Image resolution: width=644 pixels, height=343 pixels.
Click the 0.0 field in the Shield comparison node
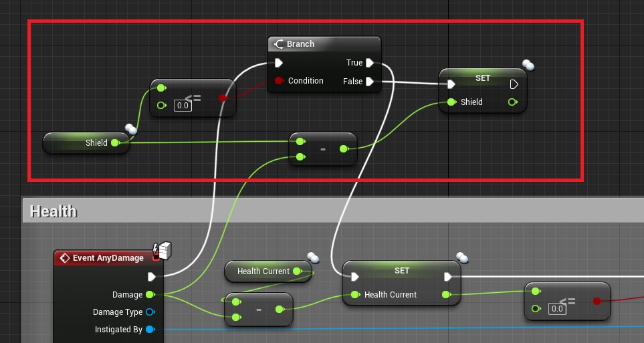183,105
